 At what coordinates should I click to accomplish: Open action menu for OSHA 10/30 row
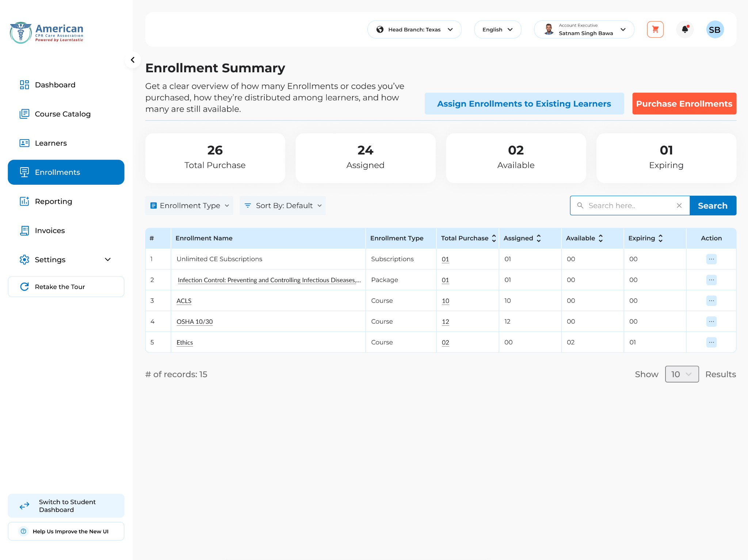(711, 321)
